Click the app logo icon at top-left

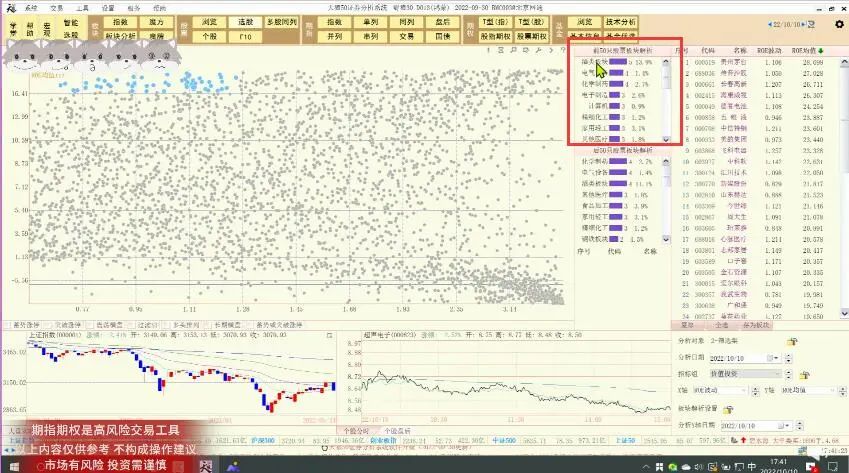8,7
